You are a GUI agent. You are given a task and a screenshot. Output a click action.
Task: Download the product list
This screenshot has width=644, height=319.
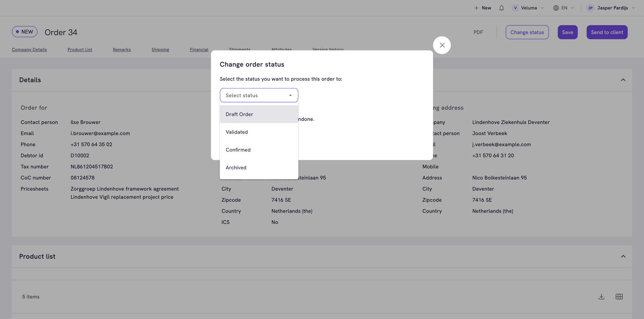pos(601,297)
